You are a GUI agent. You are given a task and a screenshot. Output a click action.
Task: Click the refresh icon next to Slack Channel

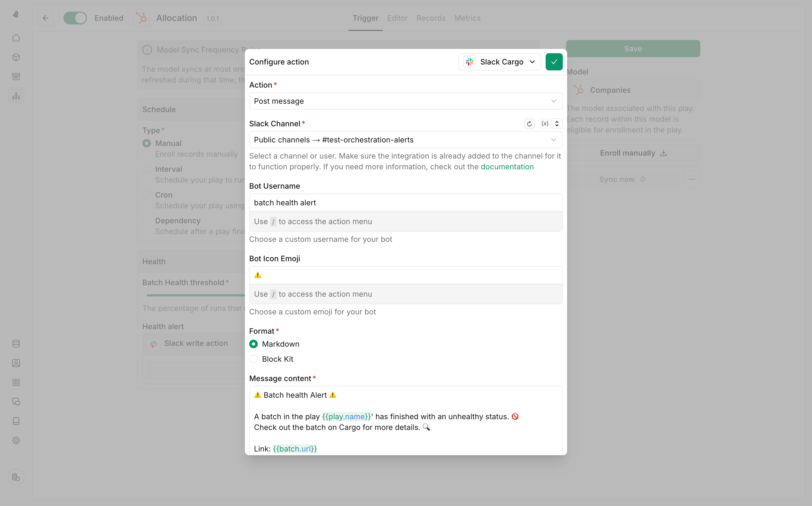[x=530, y=124]
